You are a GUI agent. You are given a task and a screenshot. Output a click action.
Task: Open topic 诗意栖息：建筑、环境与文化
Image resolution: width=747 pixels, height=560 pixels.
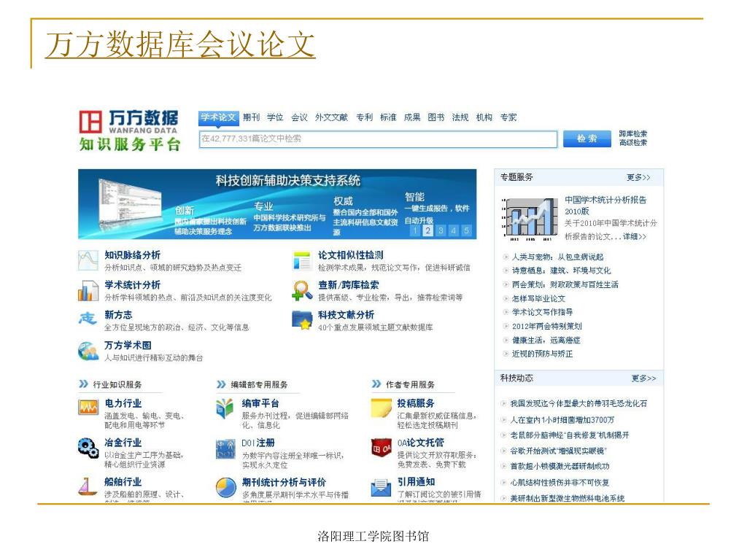(x=561, y=271)
